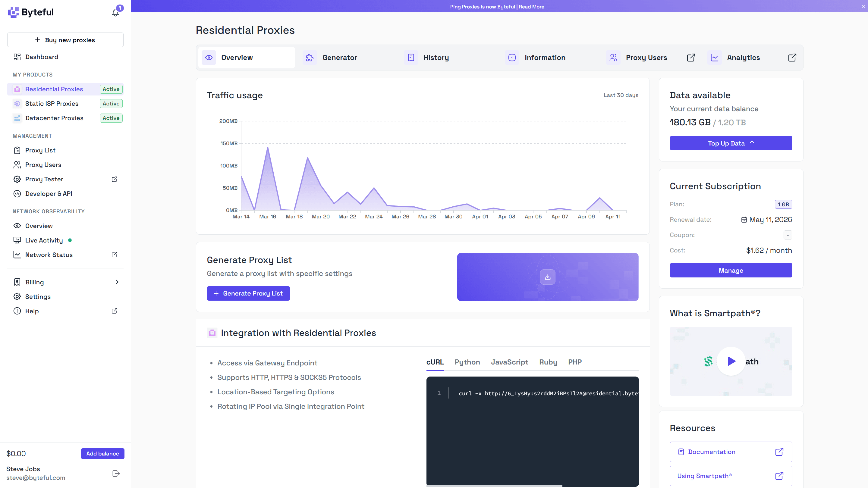
Task: Click the Live Activity monitor icon
Action: pos(17,240)
